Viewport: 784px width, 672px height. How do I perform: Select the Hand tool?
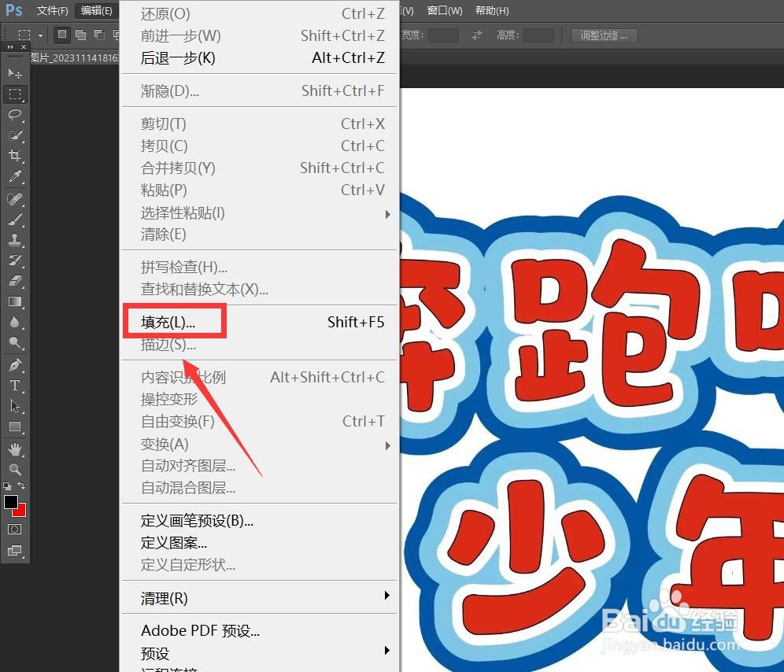tap(15, 449)
